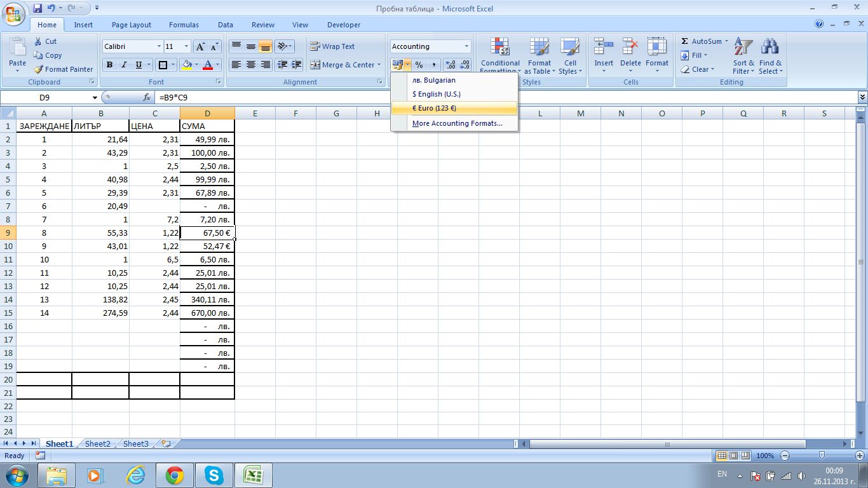Click the Office button
This screenshot has width=868, height=488.
[13, 13]
